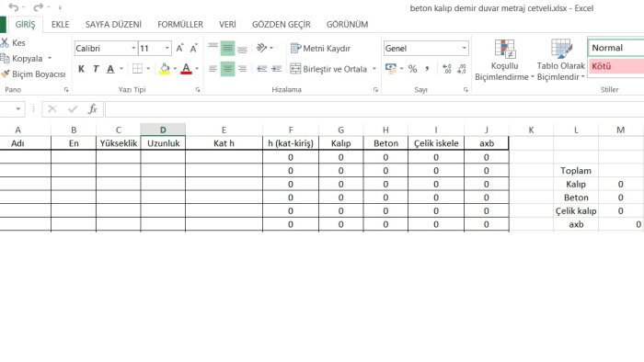Open Koşullu Biçimlendirme menu
The height and width of the screenshot is (362, 644).
coord(505,60)
